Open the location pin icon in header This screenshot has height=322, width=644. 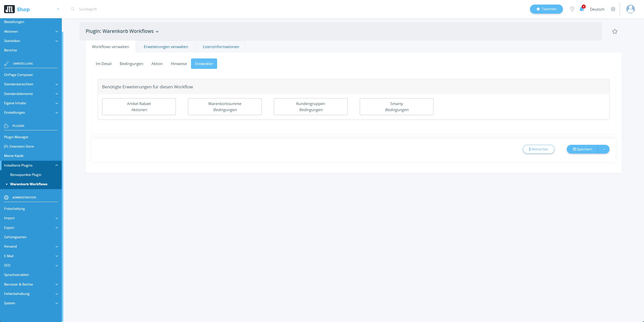pos(572,9)
